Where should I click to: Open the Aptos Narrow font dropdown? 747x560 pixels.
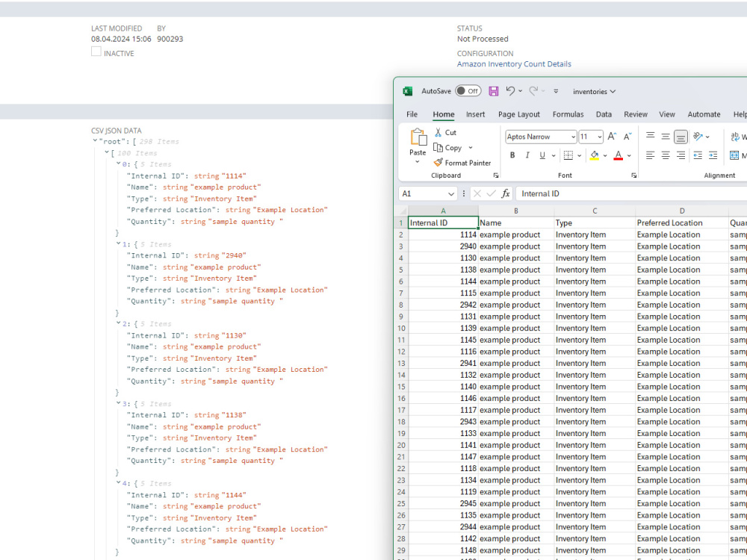click(539, 137)
